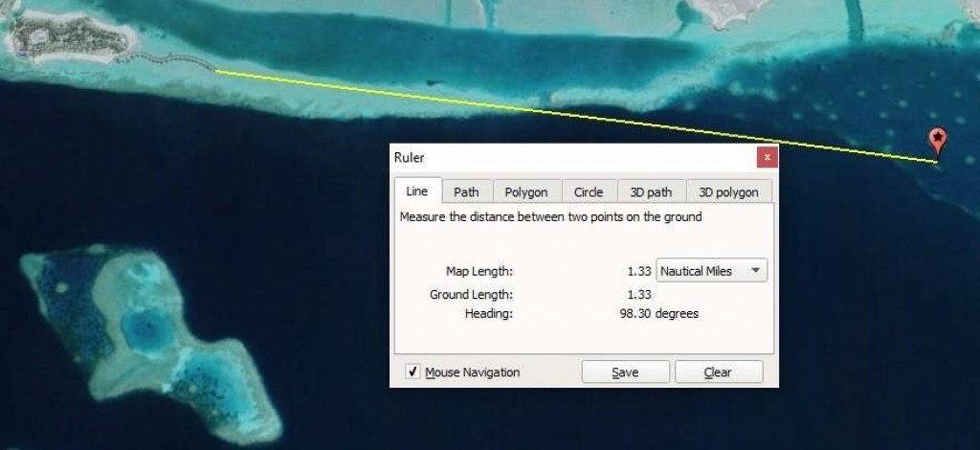Open the Circle tab
980x450 pixels.
[x=589, y=191]
